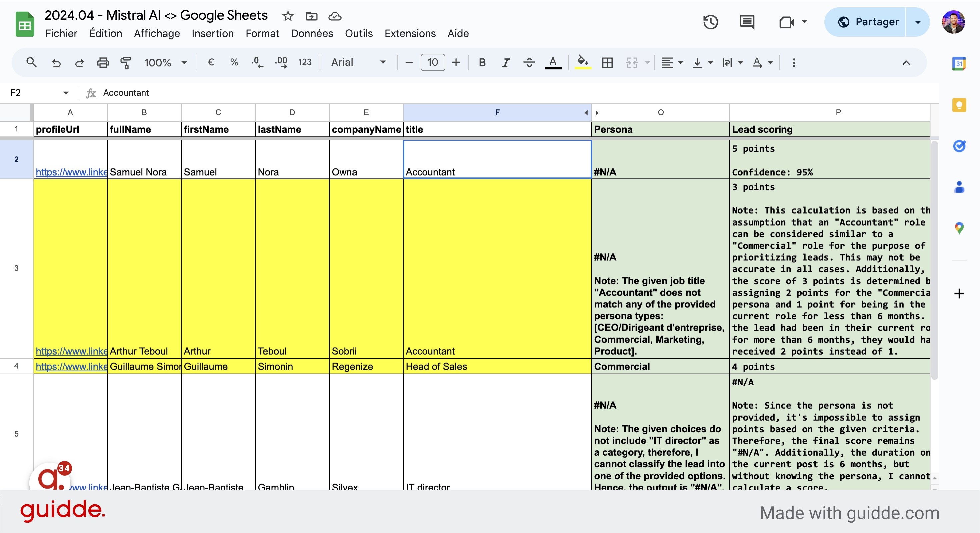Click the borders grid icon
The image size is (980, 533).
click(x=607, y=62)
